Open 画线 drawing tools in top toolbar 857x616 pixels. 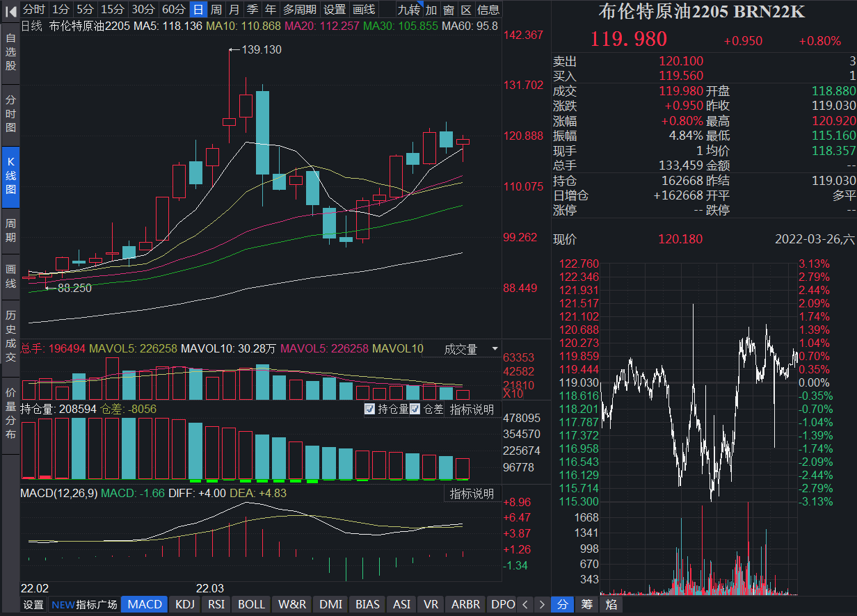click(x=364, y=10)
